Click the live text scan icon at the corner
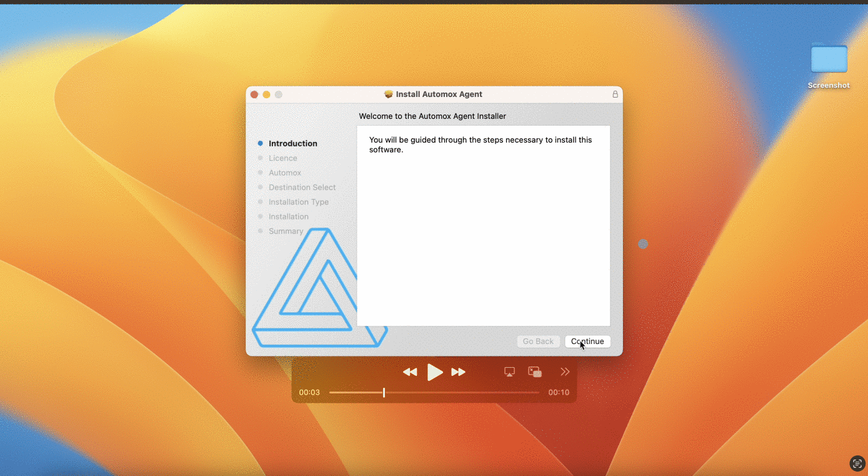The width and height of the screenshot is (868, 476). 857,463
